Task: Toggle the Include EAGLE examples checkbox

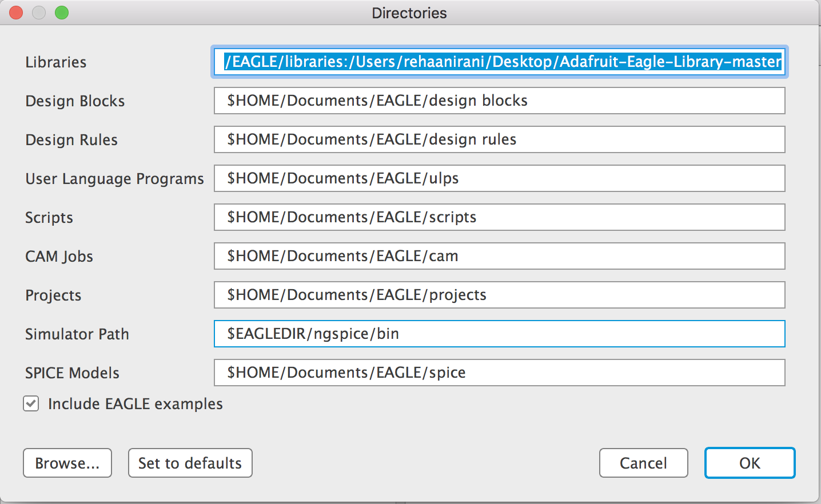Action: (31, 403)
